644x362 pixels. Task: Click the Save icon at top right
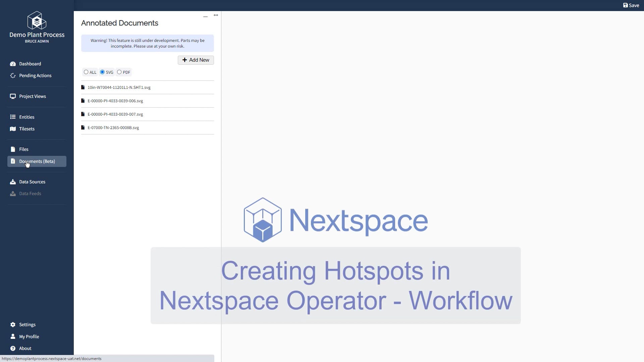coord(626,5)
